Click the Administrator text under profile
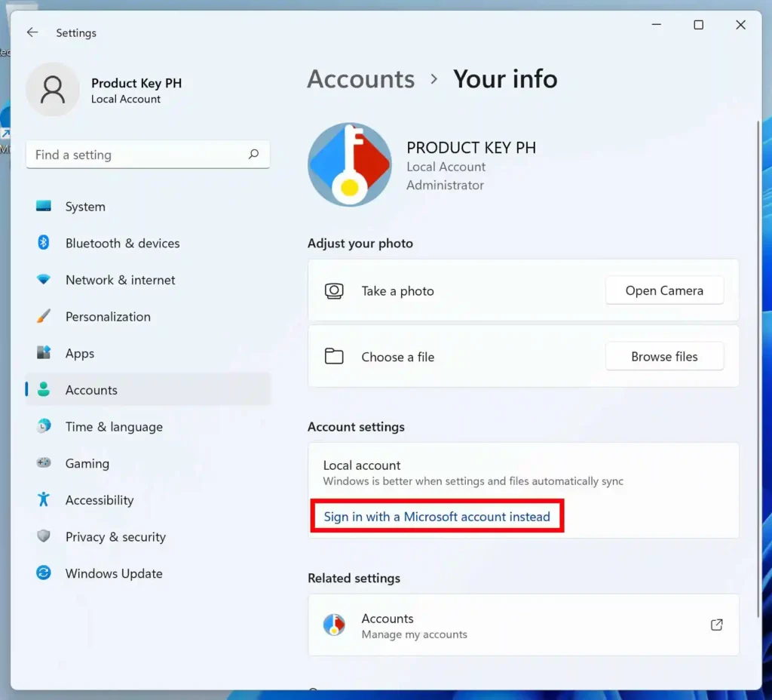 [445, 185]
